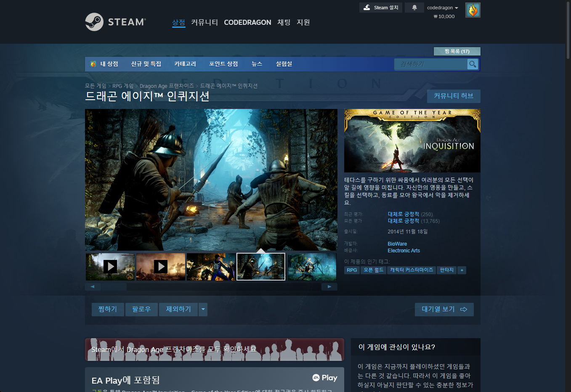Click the 팔로우 button
Viewport: 571px width, 392px height.
(141, 310)
